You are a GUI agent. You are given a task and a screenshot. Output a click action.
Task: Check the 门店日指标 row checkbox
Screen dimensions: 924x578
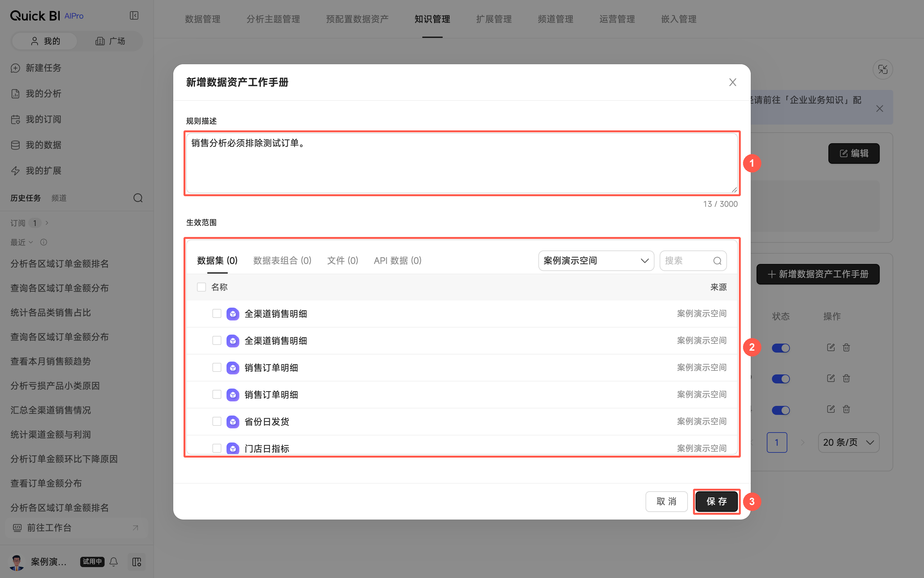click(217, 448)
